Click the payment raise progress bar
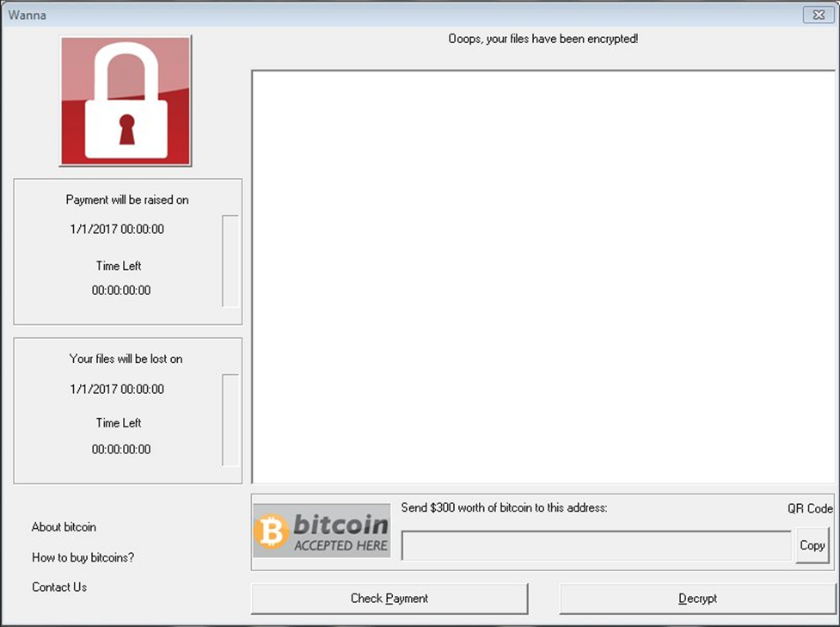 click(230, 261)
